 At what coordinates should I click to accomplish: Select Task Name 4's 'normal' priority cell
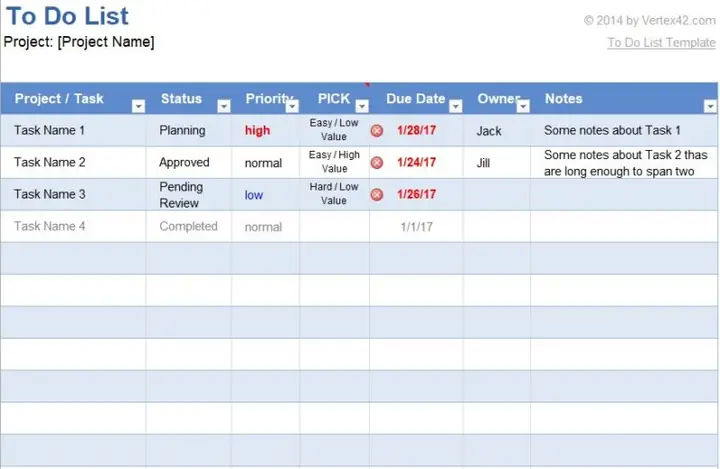click(265, 226)
